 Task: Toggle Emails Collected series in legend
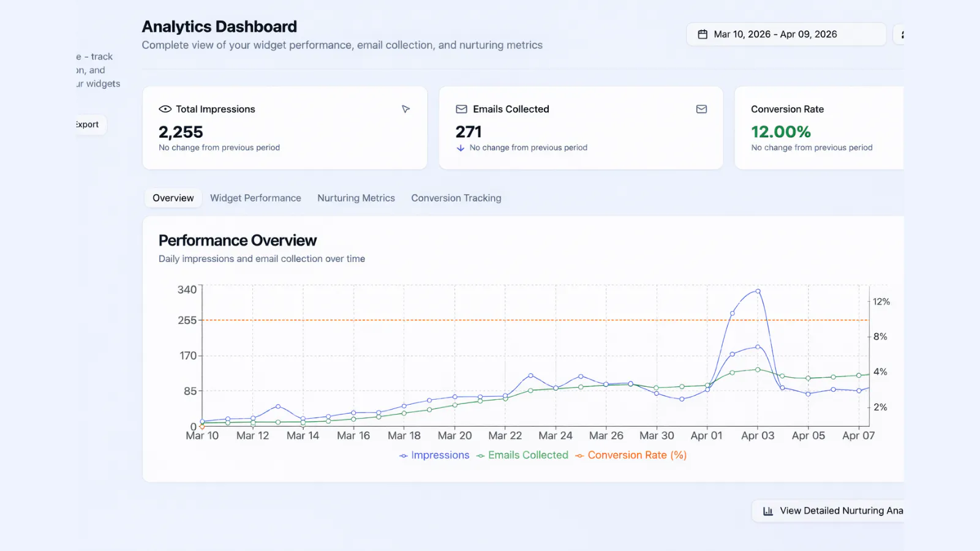pos(522,455)
